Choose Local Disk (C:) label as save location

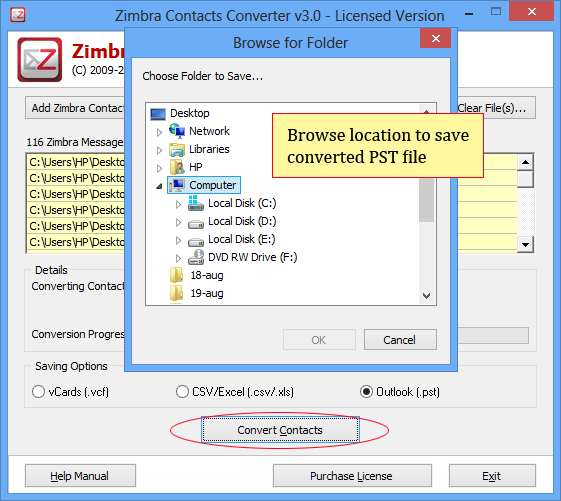pyautogui.click(x=242, y=203)
